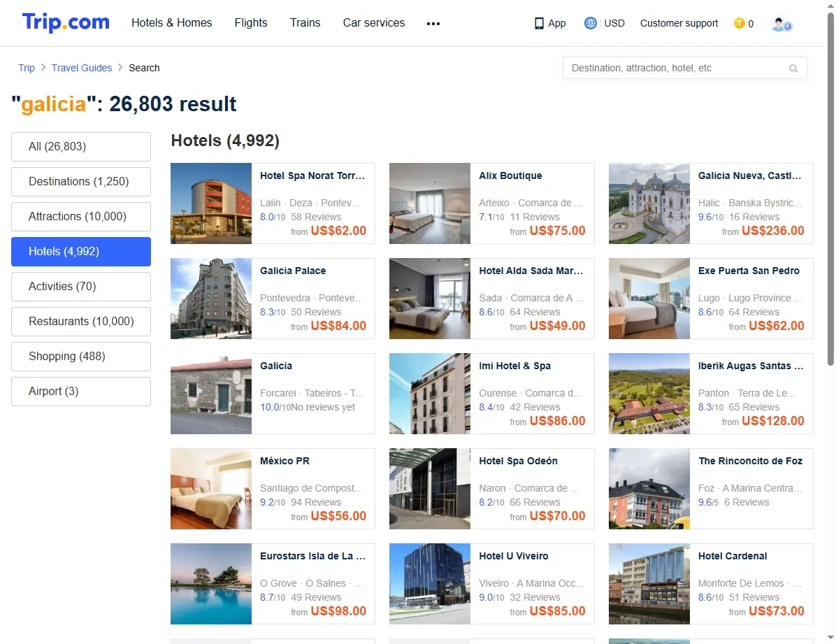
Task: Select the Activities (70) filter
Action: coord(81,287)
